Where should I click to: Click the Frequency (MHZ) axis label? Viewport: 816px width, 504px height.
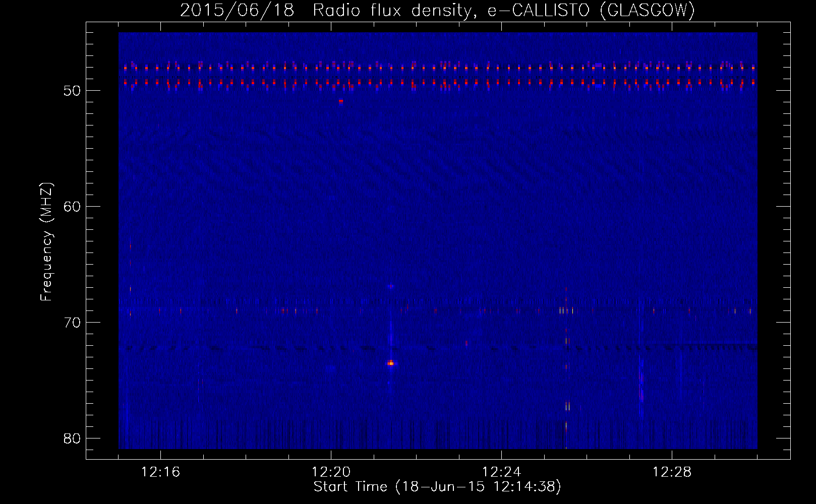click(46, 242)
